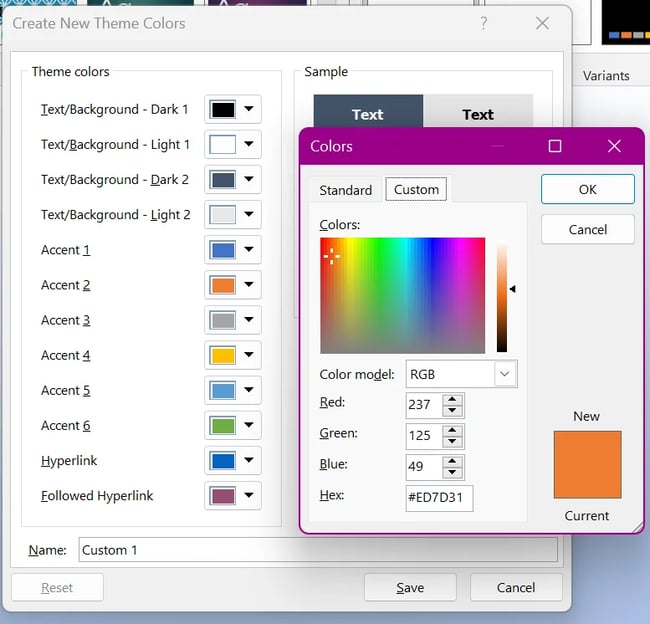
Task: Click the Variants label in PowerPoint ribbon
Action: [606, 76]
